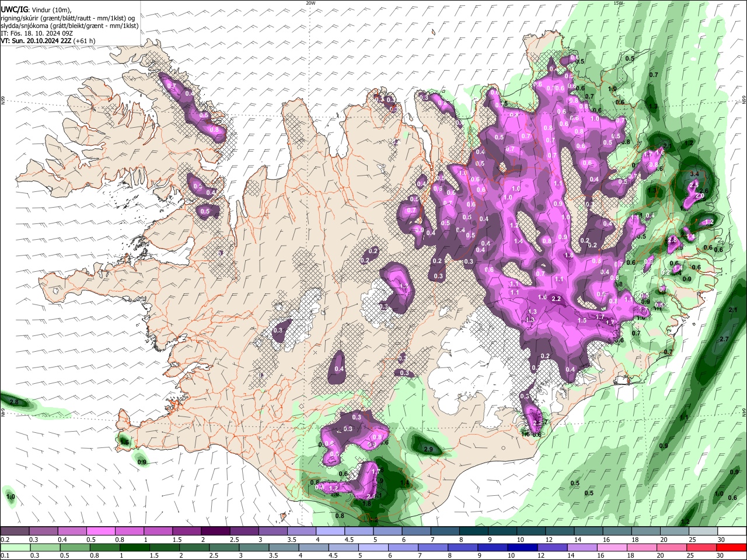This screenshot has width=747, height=560.
Task: Pick the pure red 30 rain scale swatch
Action: (732, 547)
